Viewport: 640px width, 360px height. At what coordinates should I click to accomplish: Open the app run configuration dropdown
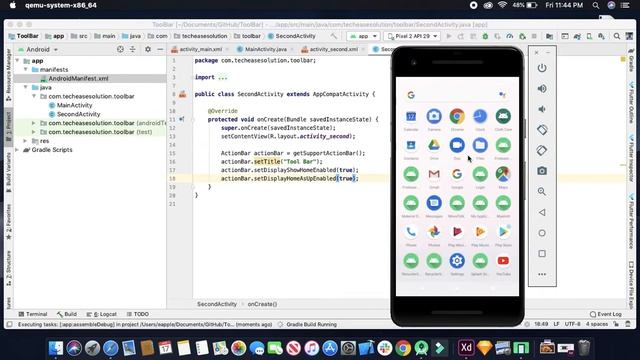tap(363, 36)
